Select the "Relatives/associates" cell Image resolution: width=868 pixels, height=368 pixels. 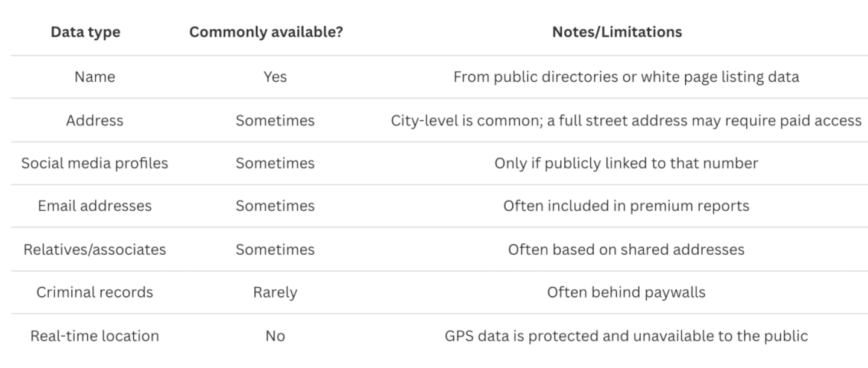(x=95, y=249)
